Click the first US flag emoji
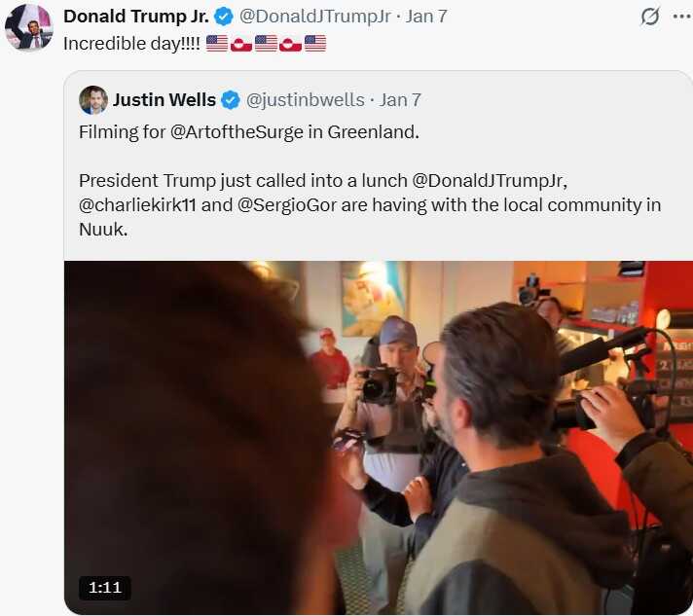 pos(217,44)
